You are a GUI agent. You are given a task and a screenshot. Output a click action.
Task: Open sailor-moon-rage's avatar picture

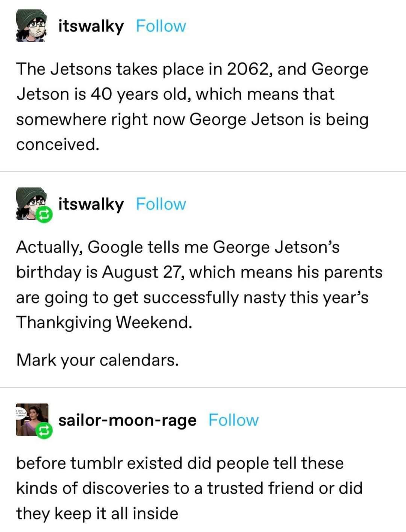coord(30,418)
